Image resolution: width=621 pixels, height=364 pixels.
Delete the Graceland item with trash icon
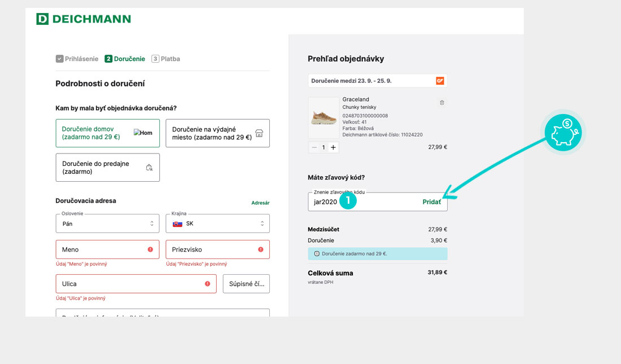[441, 103]
